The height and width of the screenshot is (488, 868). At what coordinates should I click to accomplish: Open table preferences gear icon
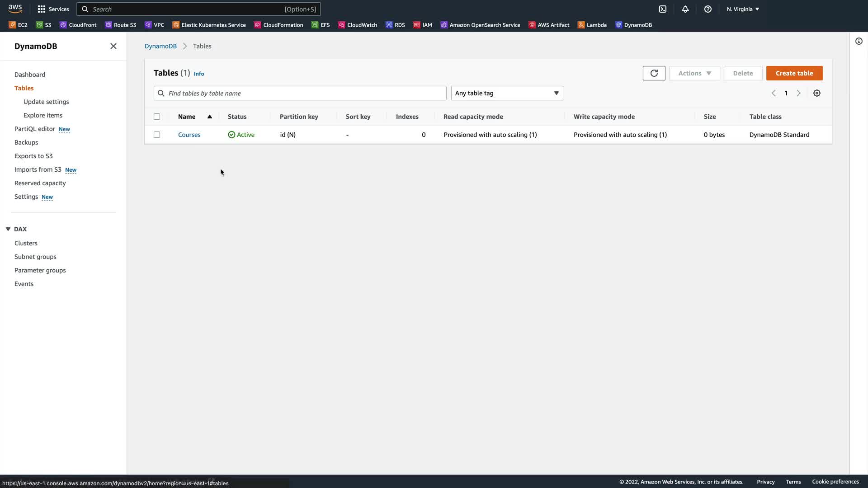816,93
